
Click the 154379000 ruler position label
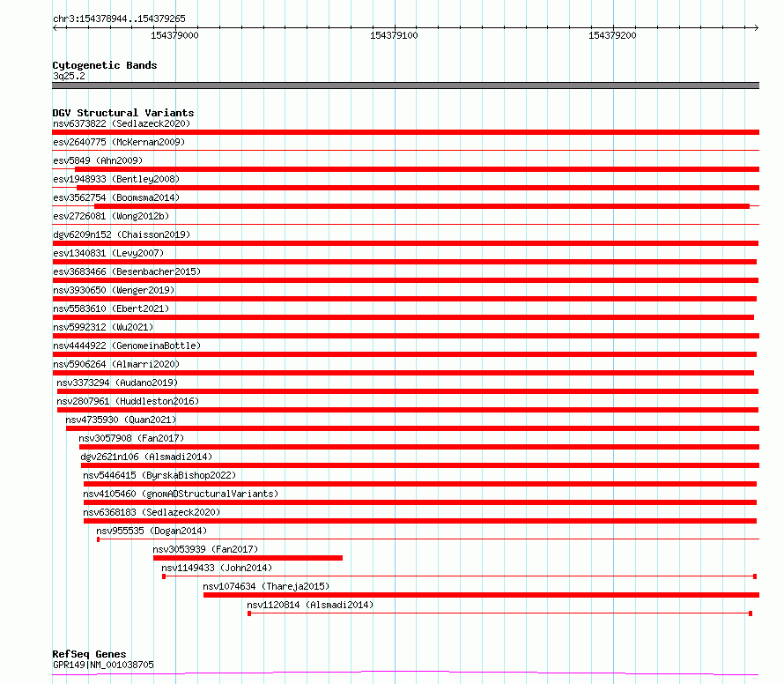coord(174,35)
